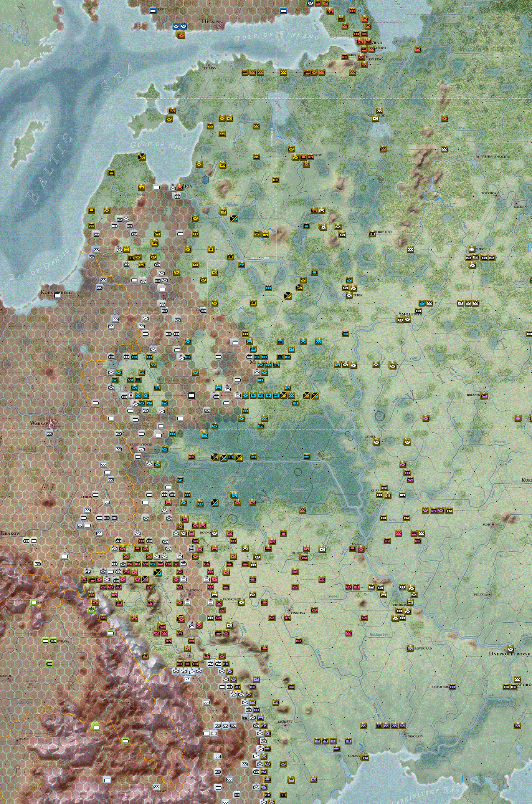
Task: Click the Tarnopol city label
Action: (x=194, y=590)
